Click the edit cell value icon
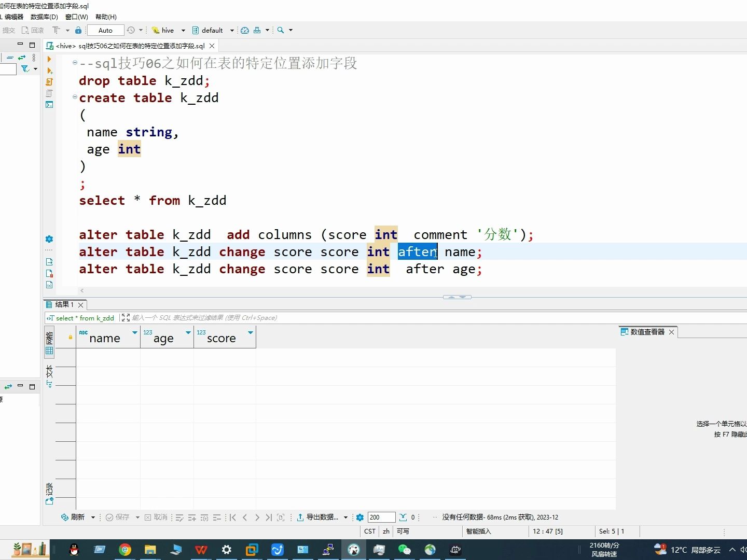Viewport: 747px width, 560px height. coord(179,517)
